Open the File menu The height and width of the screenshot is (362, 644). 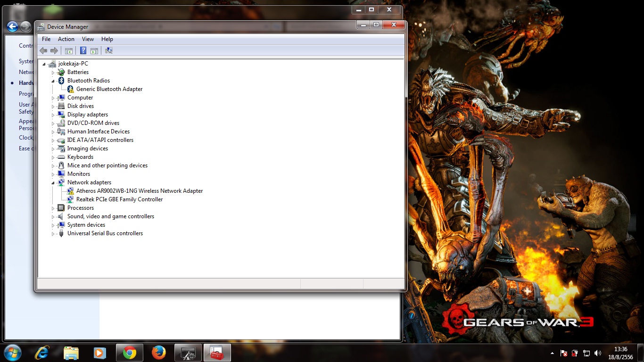[46, 39]
